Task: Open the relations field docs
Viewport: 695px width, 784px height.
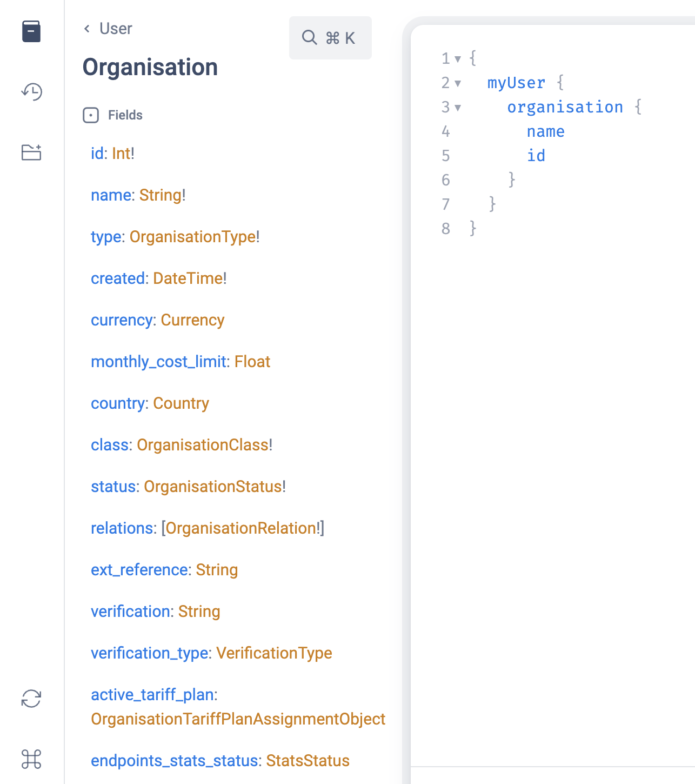Action: (122, 528)
